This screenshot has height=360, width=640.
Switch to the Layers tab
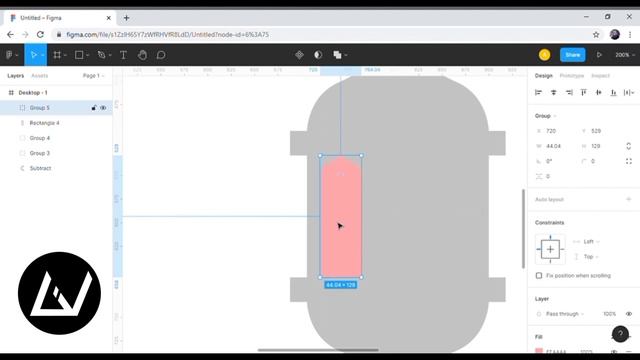pyautogui.click(x=16, y=76)
